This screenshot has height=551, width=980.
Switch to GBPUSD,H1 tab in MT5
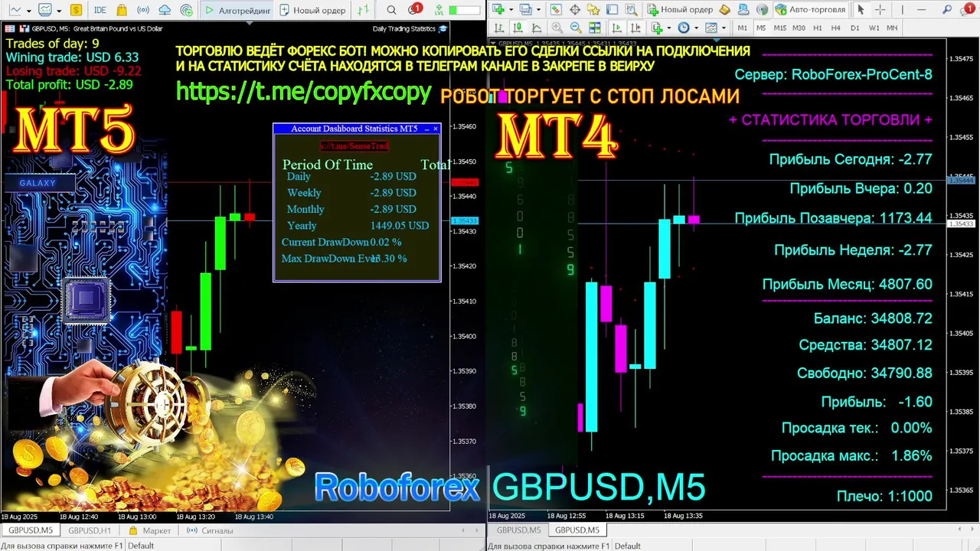pos(90,530)
